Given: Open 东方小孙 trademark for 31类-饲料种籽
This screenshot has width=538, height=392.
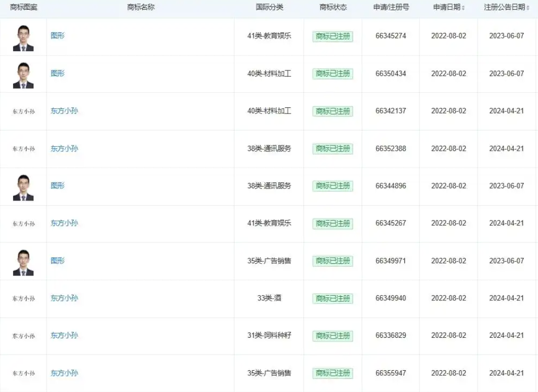Looking at the screenshot, I should click(x=63, y=336).
